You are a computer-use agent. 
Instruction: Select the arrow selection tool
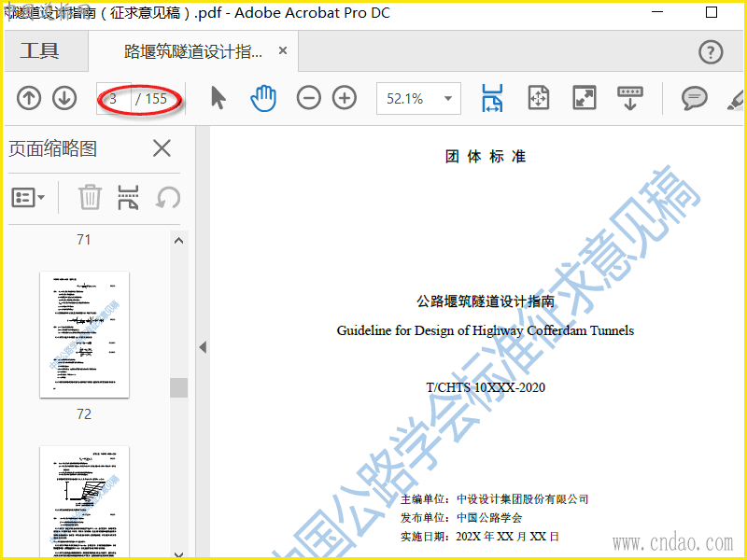click(x=218, y=98)
